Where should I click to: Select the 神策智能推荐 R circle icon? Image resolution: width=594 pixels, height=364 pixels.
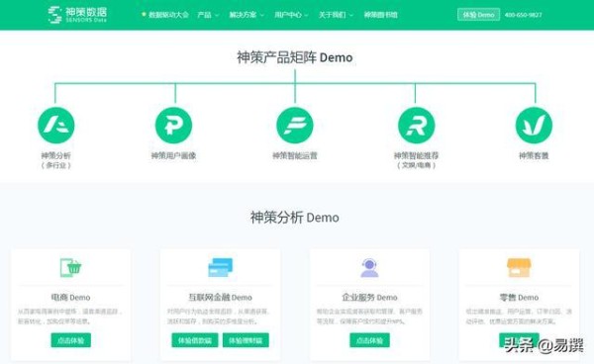coord(417,126)
